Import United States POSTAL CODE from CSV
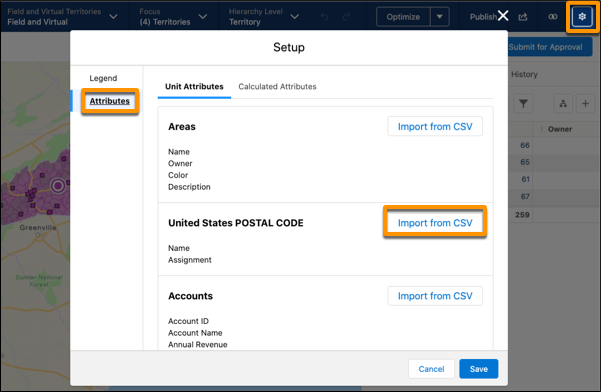This screenshot has width=601, height=392. click(435, 223)
